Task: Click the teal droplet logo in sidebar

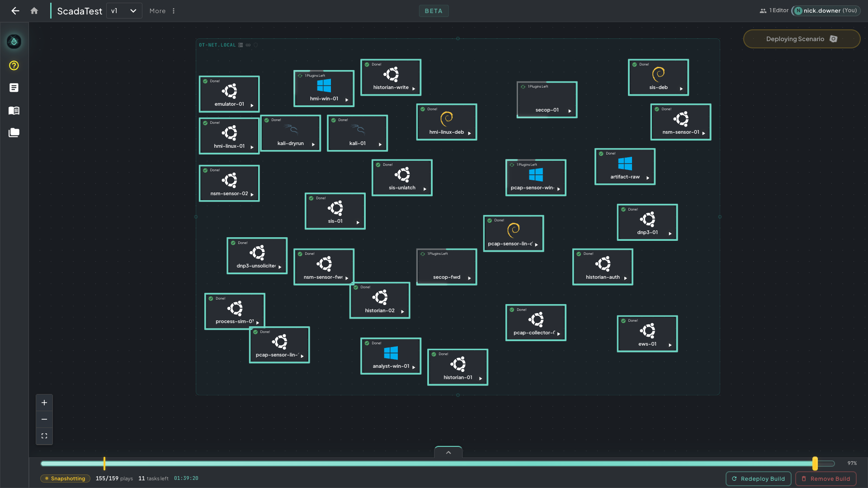Action: [x=14, y=42]
